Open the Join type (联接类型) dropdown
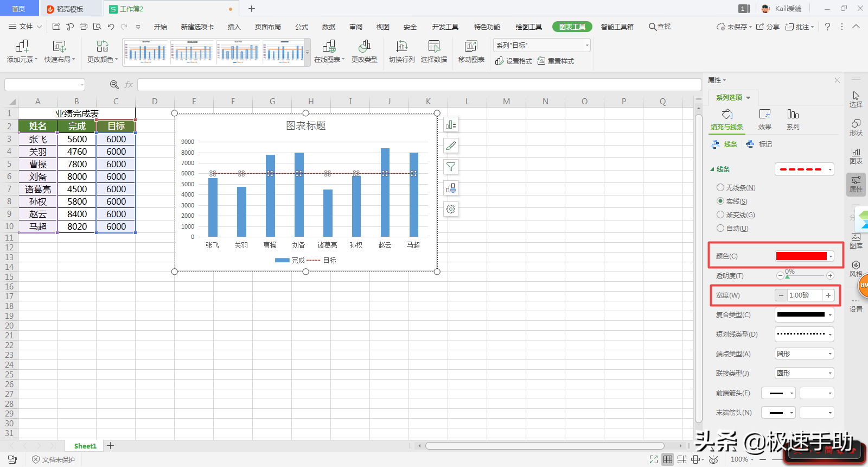 pos(805,373)
